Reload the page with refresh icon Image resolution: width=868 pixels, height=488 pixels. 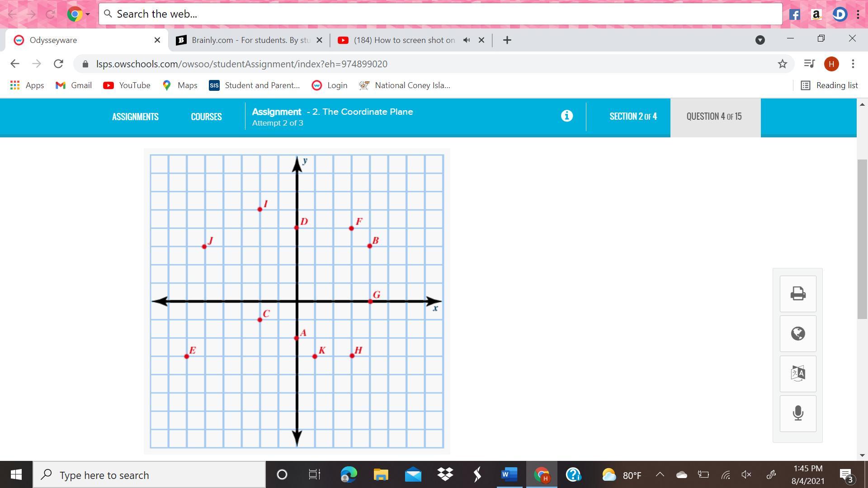[x=58, y=64]
